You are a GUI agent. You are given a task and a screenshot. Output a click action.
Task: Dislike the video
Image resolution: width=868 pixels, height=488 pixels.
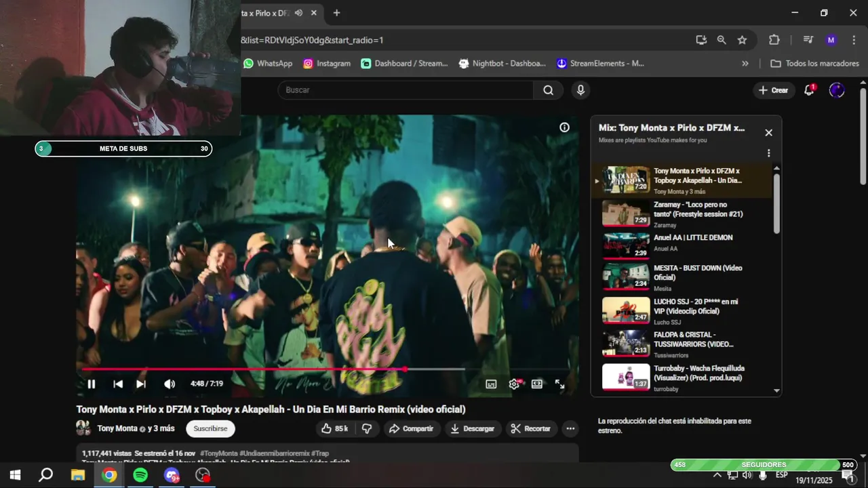click(x=367, y=428)
